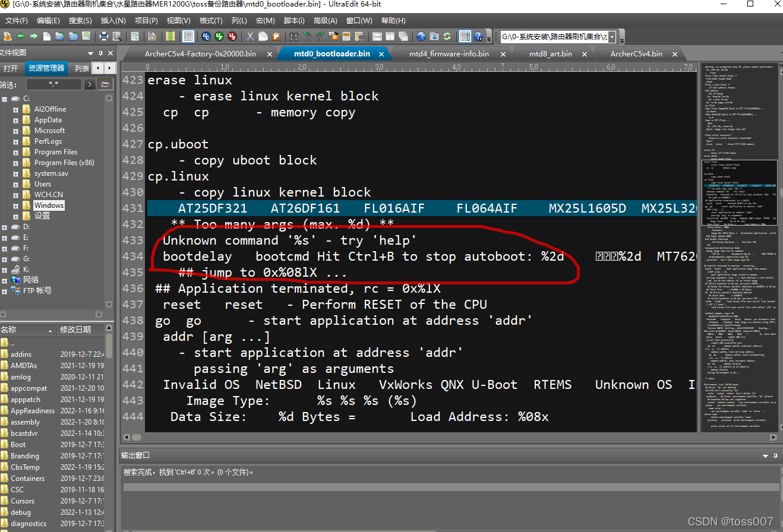Click the Find next icon
The image size is (783, 532).
coord(320,36)
